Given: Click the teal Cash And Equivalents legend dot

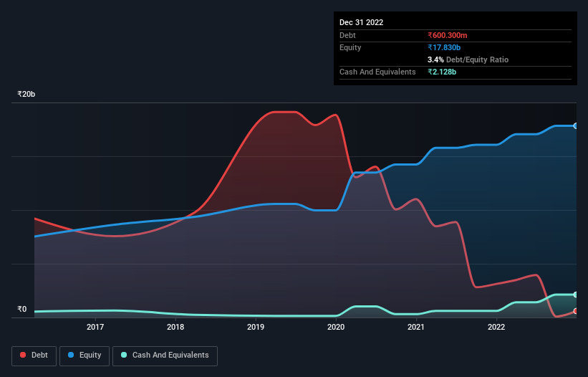Looking at the screenshot, I should 124,355.
